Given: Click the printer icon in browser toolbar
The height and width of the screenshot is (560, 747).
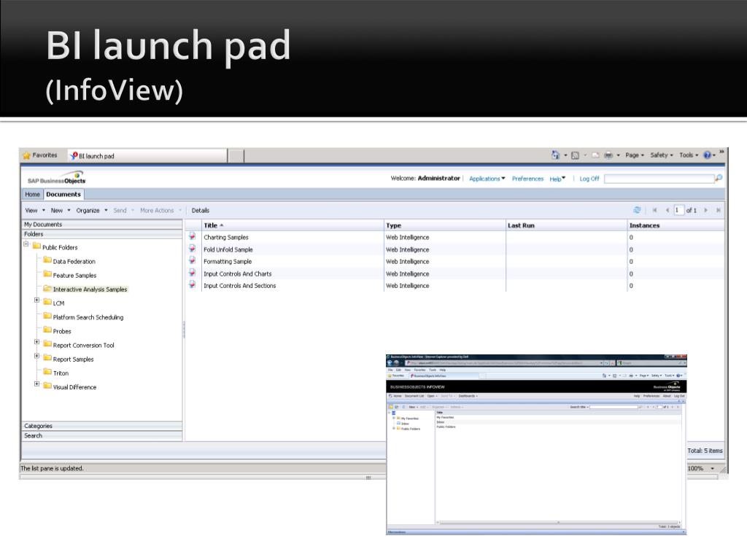Looking at the screenshot, I should 608,155.
